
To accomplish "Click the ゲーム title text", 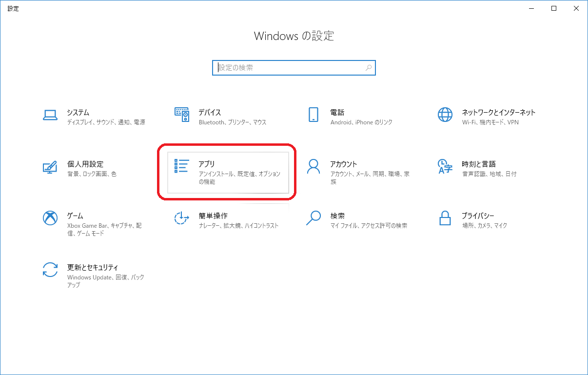I will pyautogui.click(x=75, y=216).
